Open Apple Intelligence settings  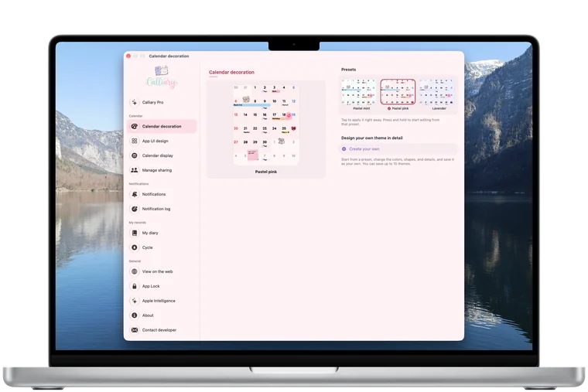pos(162,301)
